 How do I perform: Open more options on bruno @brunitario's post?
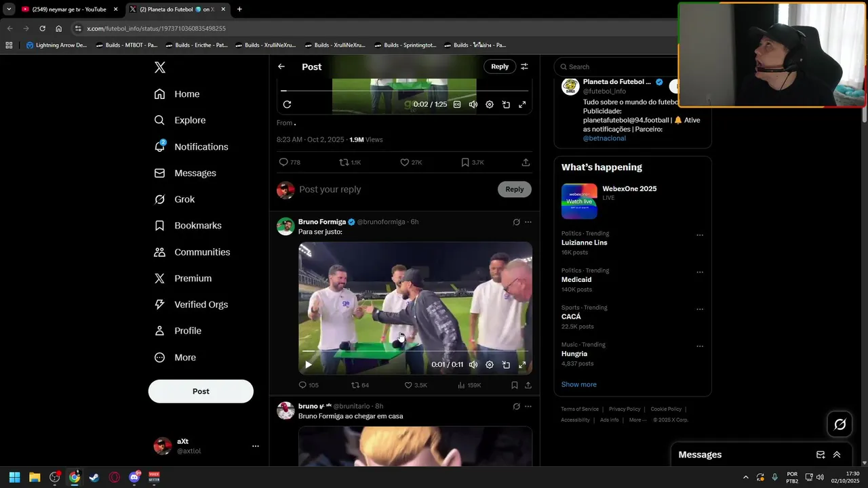[528, 406]
